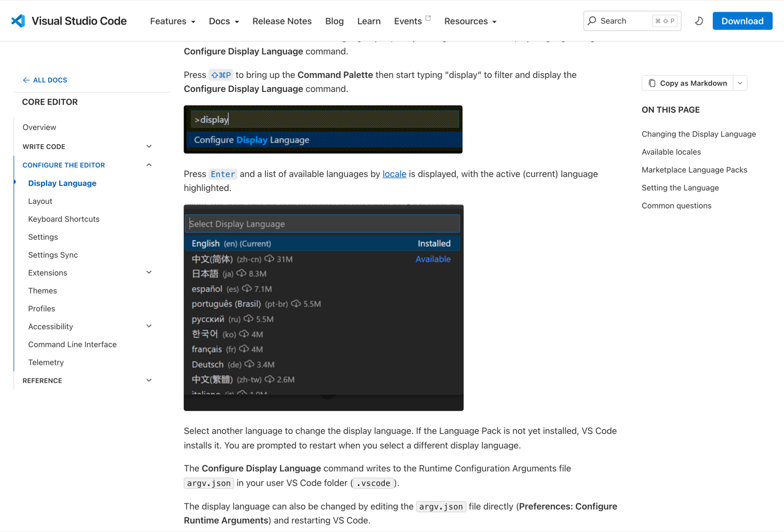784x532 pixels.
Task: Expand Copy as Markdown options arrow
Action: pyautogui.click(x=740, y=83)
